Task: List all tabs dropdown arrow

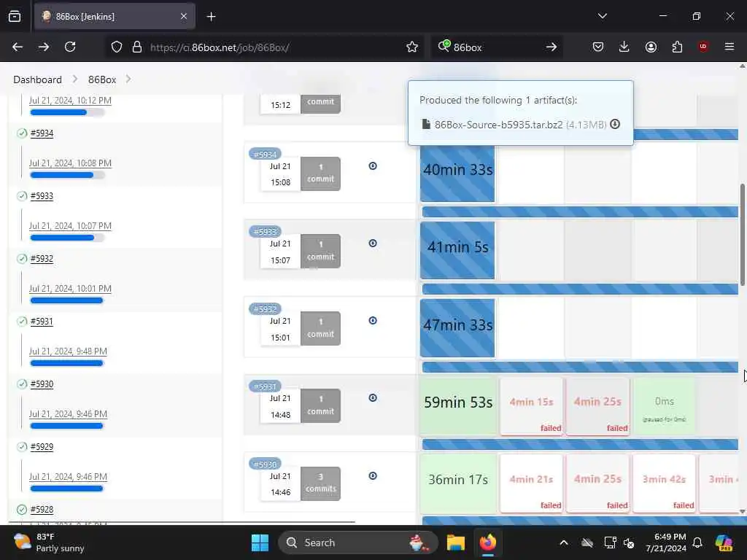Action: 602,16
